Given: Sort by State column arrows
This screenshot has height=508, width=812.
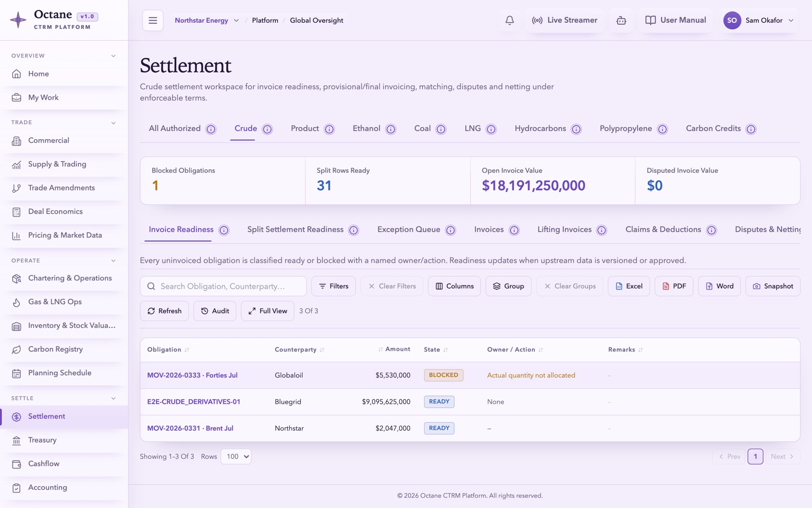Looking at the screenshot, I should 446,350.
